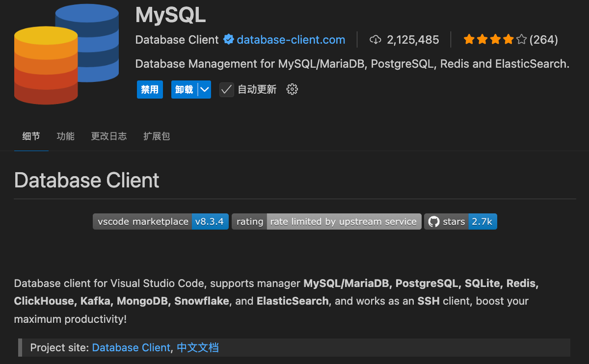
Task: Click the (264) rating count
Action: [544, 40]
